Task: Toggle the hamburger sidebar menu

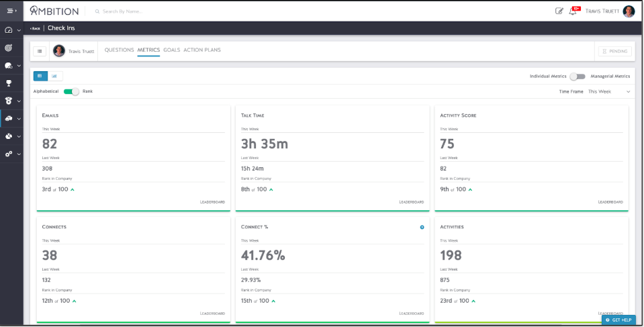Action: click(x=11, y=11)
